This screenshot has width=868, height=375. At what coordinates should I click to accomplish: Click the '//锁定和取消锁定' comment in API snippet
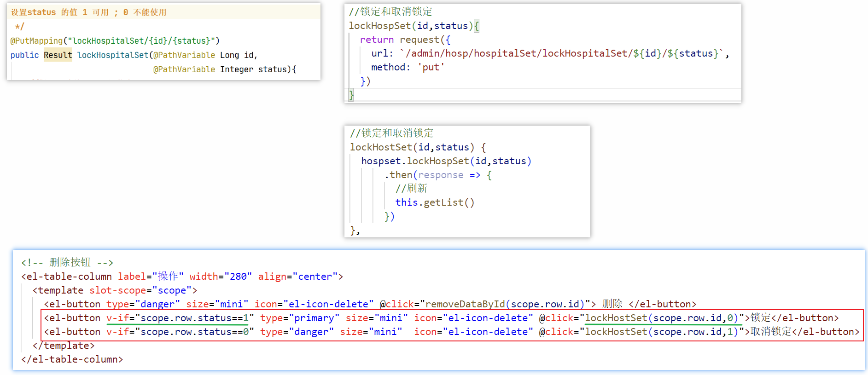pyautogui.click(x=390, y=12)
